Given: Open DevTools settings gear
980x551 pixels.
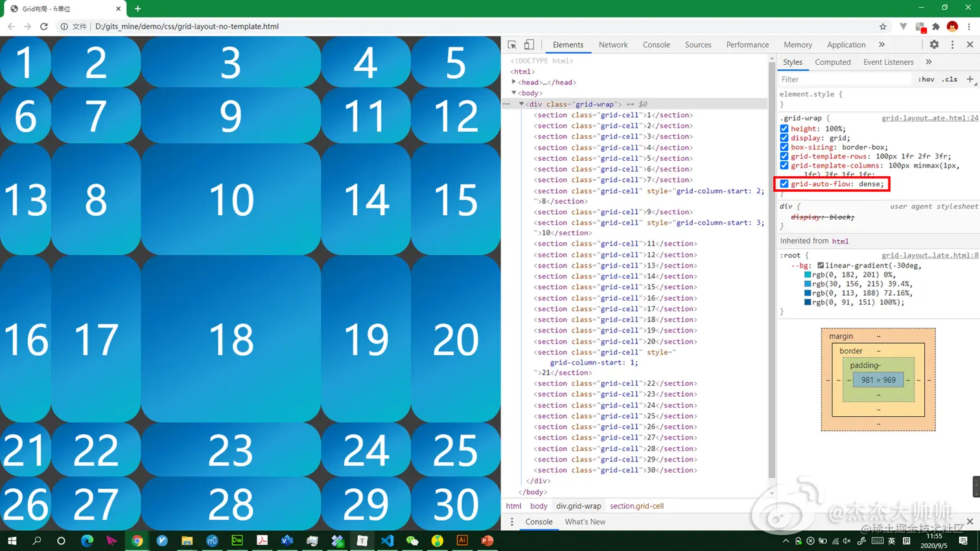Looking at the screenshot, I should click(x=934, y=45).
